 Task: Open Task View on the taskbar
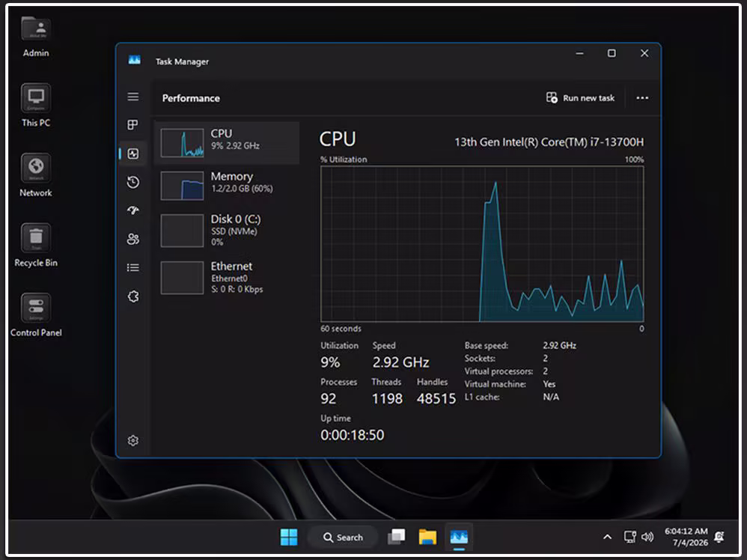coord(396,537)
